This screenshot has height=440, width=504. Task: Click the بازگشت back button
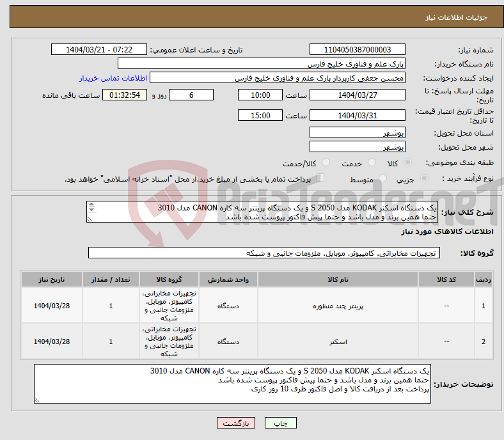tap(236, 423)
